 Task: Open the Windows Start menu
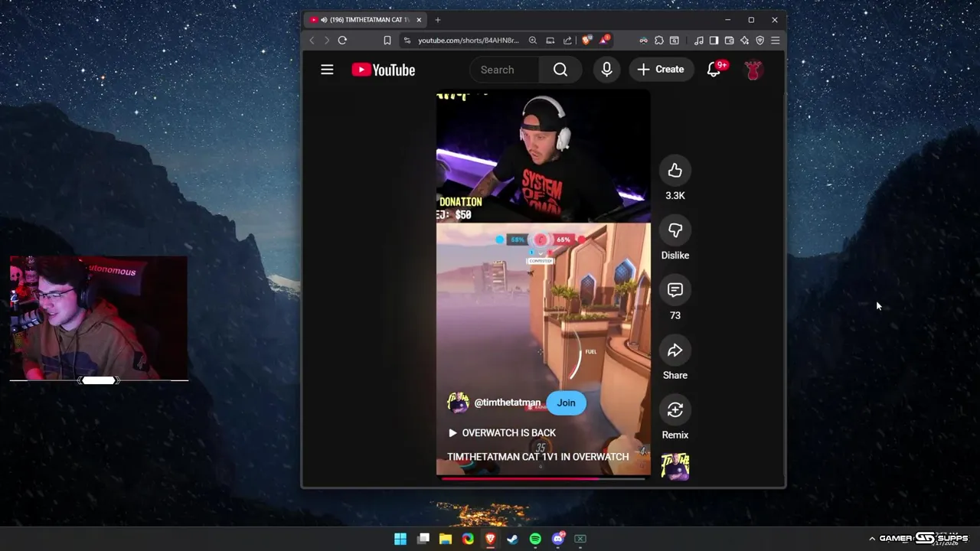pyautogui.click(x=400, y=539)
